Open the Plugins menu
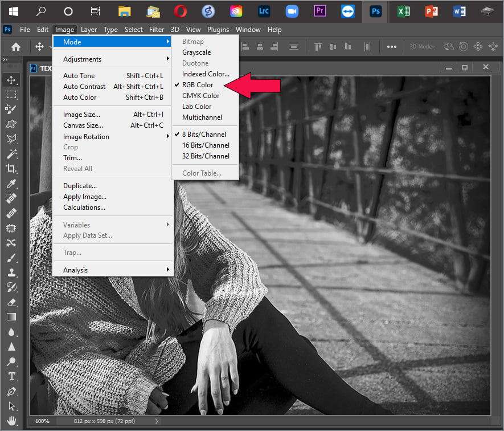This screenshot has width=504, height=431. [x=218, y=30]
